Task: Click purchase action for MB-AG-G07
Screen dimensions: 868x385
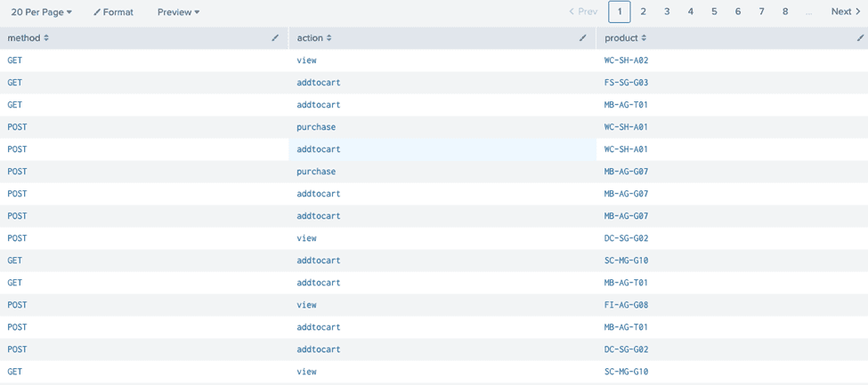Action: pyautogui.click(x=316, y=172)
